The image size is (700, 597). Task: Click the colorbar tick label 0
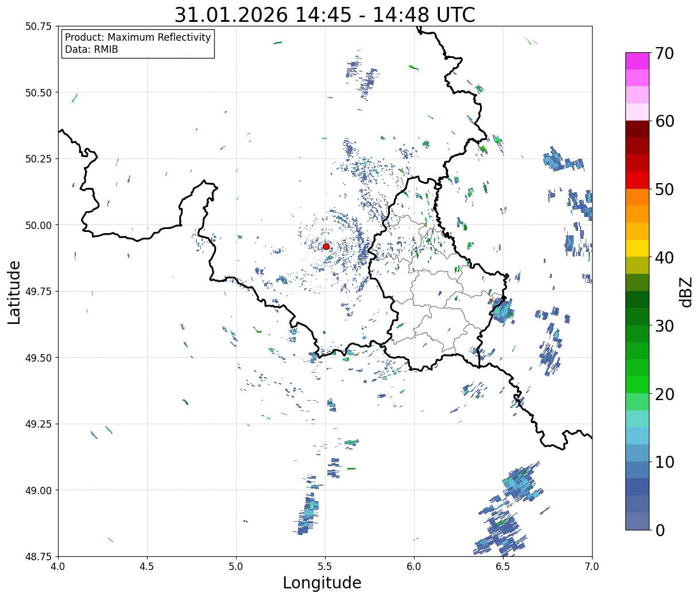click(660, 530)
